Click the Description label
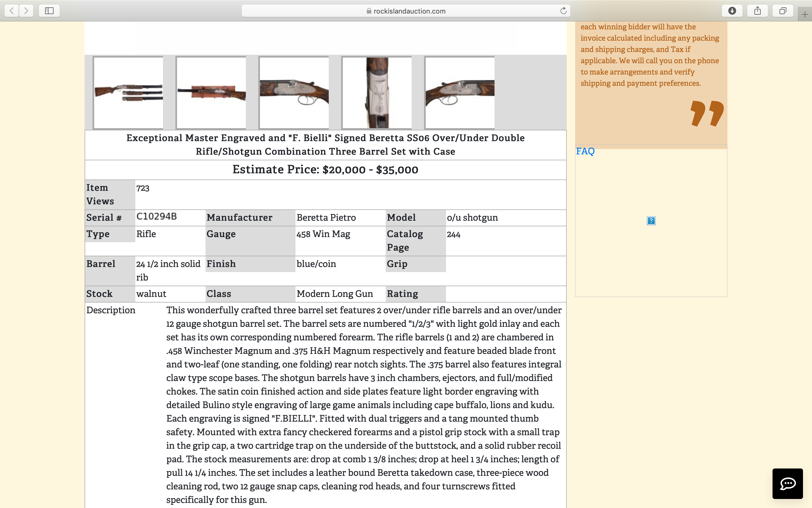Screen dimensions: 812x508 click(x=111, y=310)
